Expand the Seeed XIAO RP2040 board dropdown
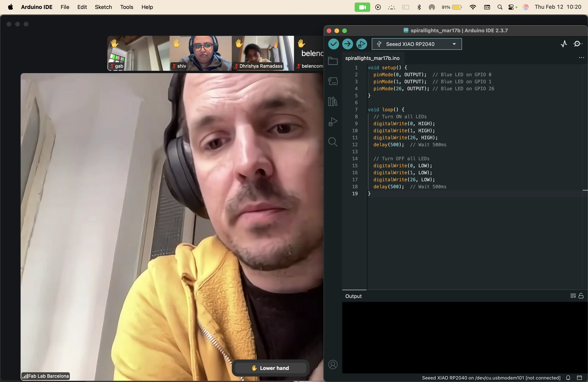Screen dimensions: 588x382 click(416, 44)
